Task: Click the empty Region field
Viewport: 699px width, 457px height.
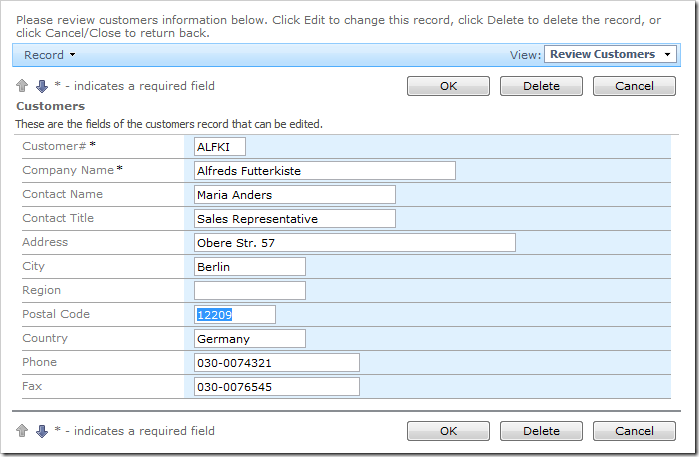Action: (x=249, y=291)
